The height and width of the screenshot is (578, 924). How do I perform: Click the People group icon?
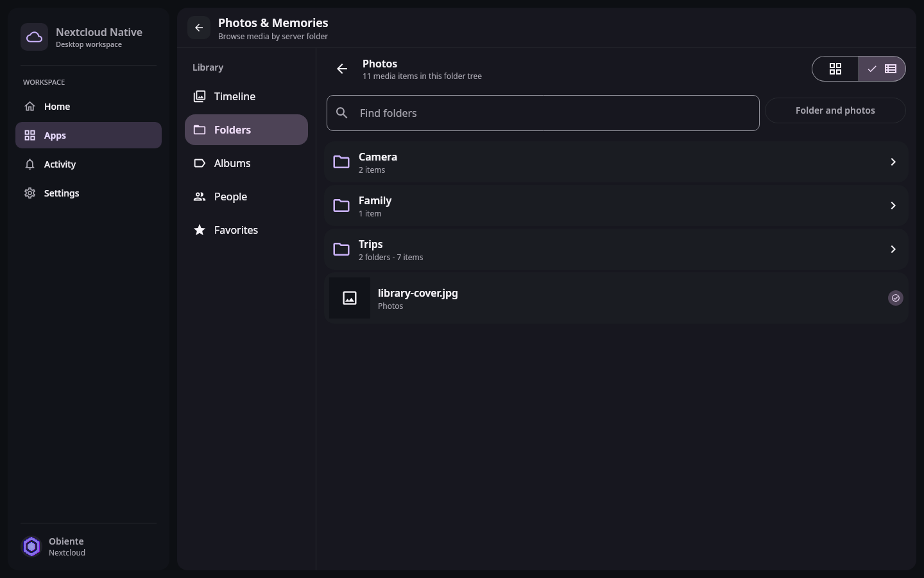click(x=200, y=197)
